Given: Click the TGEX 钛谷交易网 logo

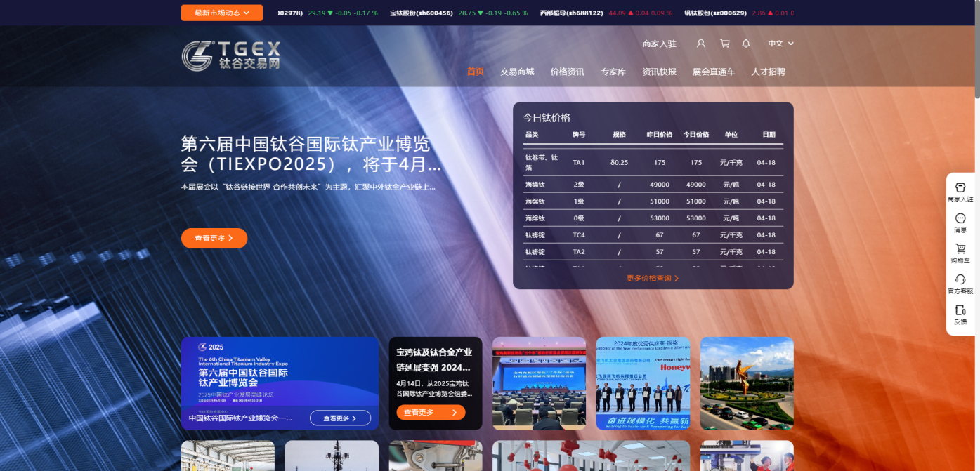Looking at the screenshot, I should (230, 57).
